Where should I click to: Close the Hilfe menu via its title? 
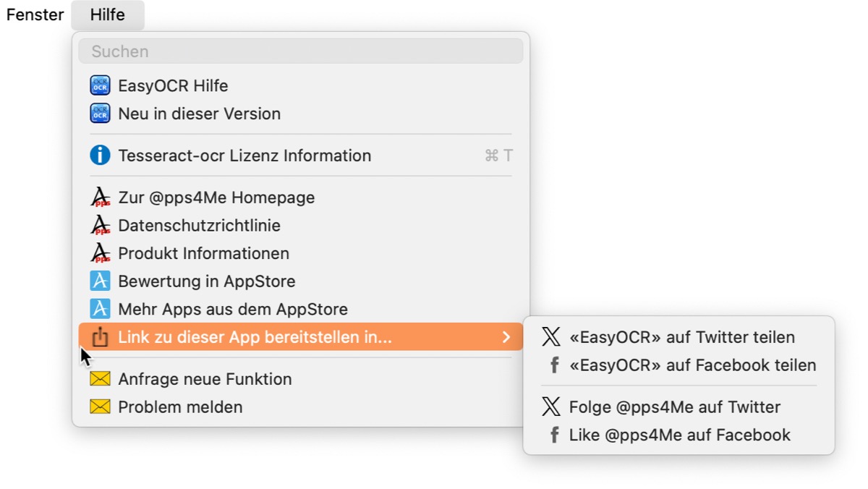(x=108, y=14)
